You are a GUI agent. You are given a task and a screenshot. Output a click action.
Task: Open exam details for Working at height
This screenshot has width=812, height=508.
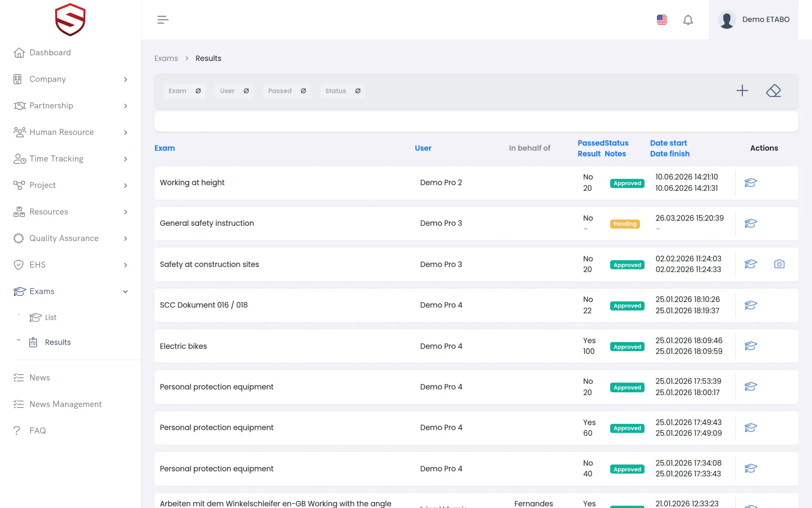[750, 183]
